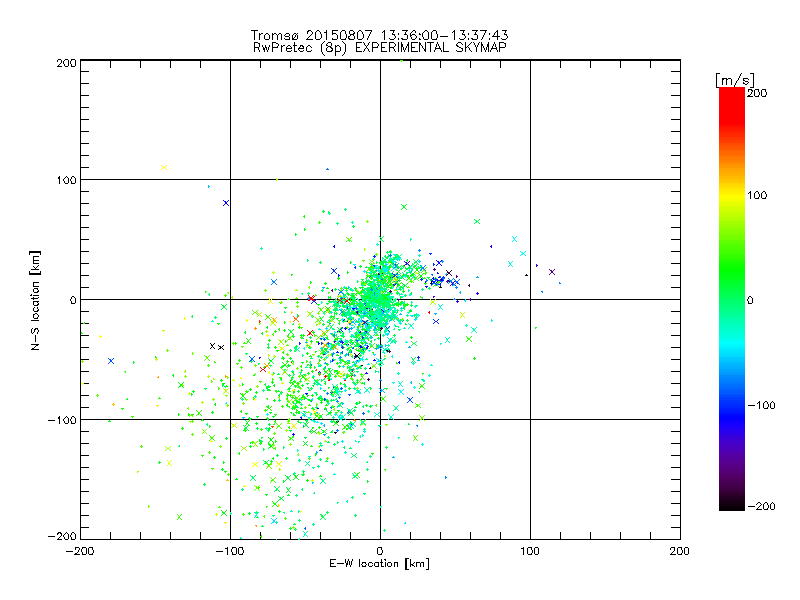Click the colorbar tick label '100'
The width and height of the screenshot is (800, 600).
click(x=757, y=195)
